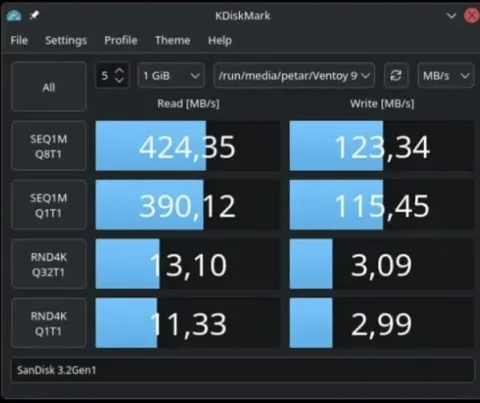Run all benchmarks with All button
Viewport: 480px width, 403px height.
pyautogui.click(x=49, y=87)
